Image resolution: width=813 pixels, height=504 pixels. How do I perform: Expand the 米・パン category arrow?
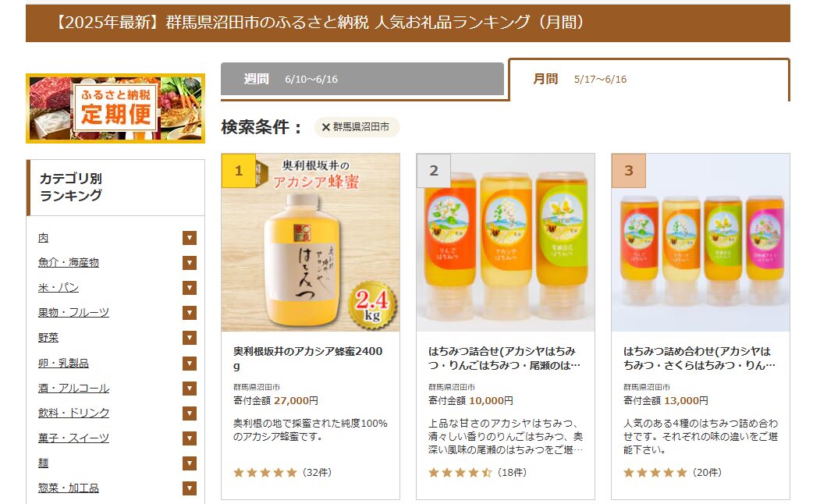pyautogui.click(x=190, y=287)
